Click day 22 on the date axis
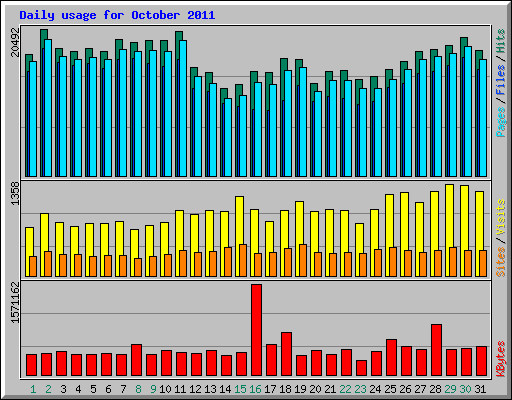The image size is (512, 400). click(x=345, y=389)
